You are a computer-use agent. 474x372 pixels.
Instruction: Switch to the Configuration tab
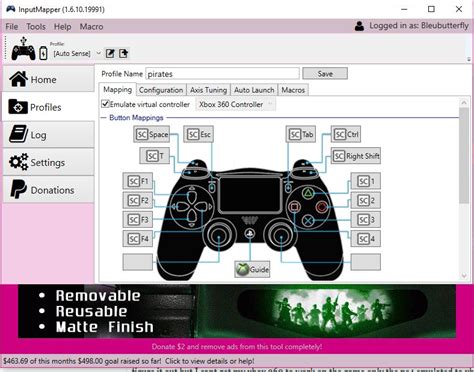pyautogui.click(x=161, y=90)
